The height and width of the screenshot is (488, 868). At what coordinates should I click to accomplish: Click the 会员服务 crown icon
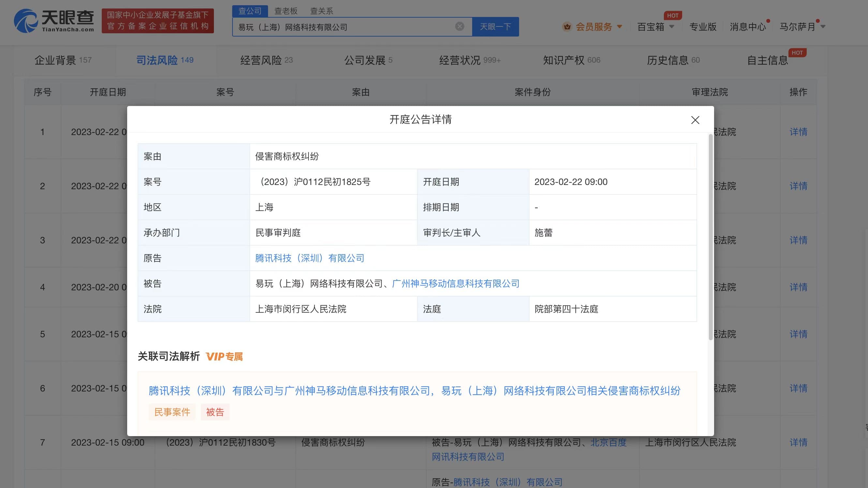coord(567,27)
